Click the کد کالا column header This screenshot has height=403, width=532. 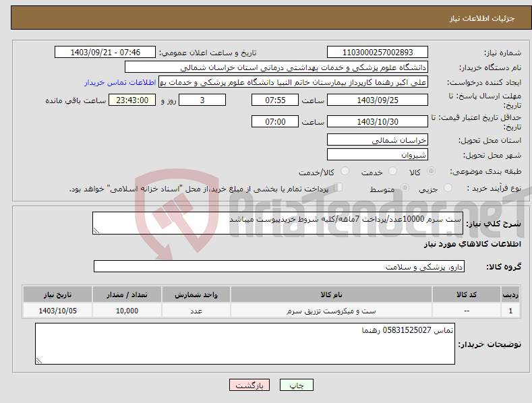(467, 294)
